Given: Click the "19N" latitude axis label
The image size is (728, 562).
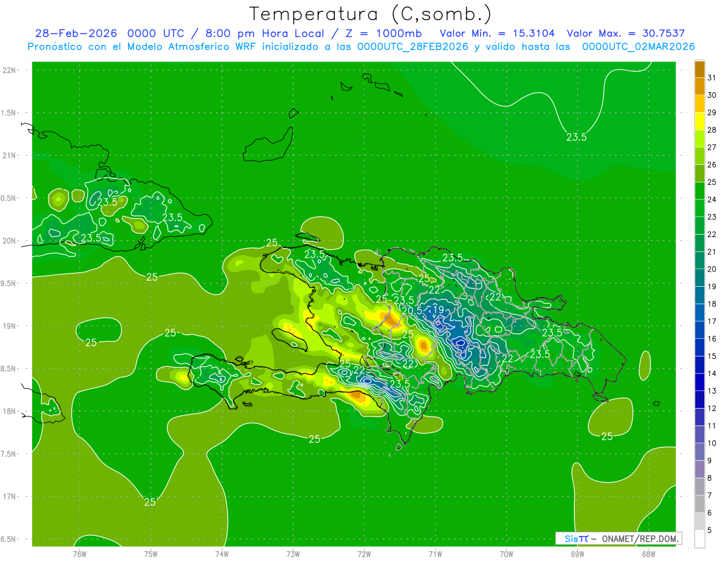Looking at the screenshot, I should tap(9, 326).
